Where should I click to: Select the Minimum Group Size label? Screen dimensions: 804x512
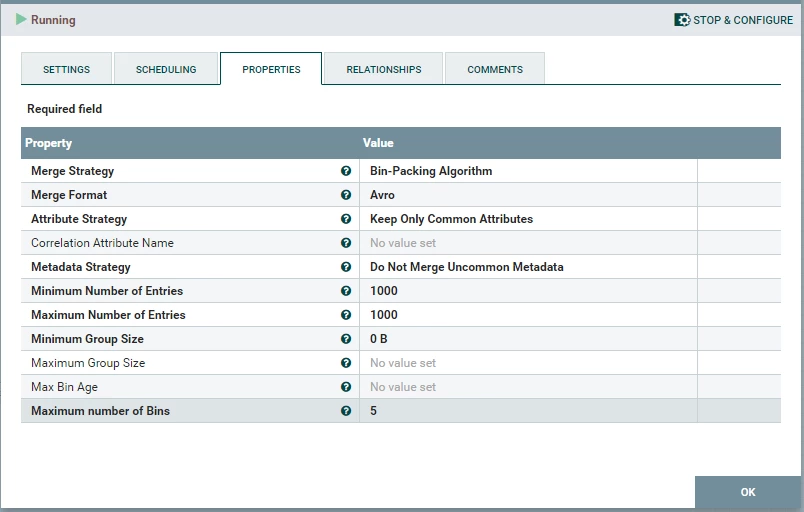coord(88,339)
